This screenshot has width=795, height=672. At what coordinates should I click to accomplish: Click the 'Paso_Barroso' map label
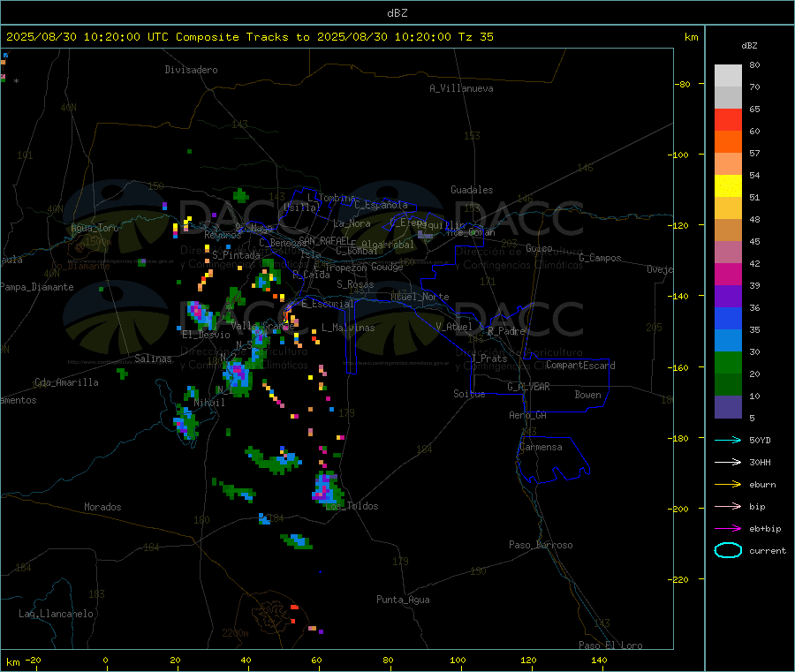point(541,545)
